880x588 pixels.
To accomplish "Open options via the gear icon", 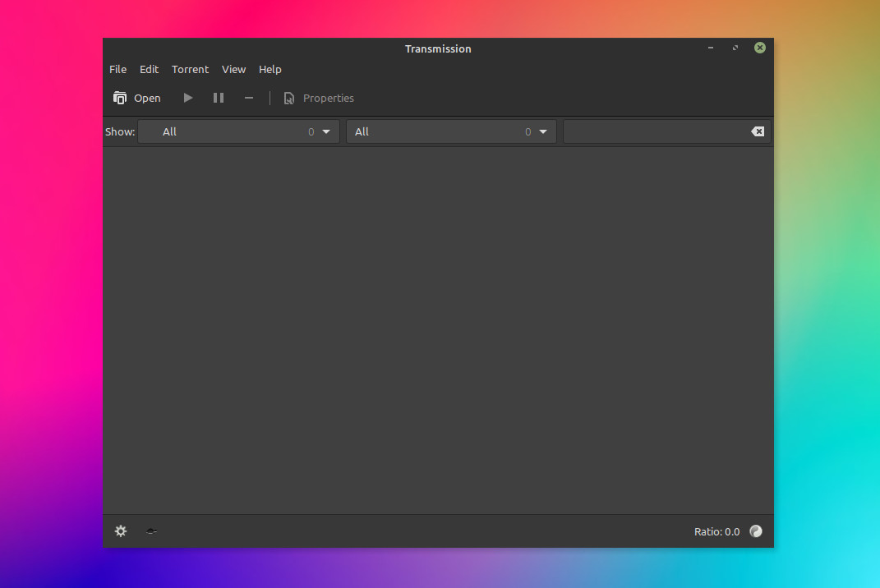I will coord(121,531).
